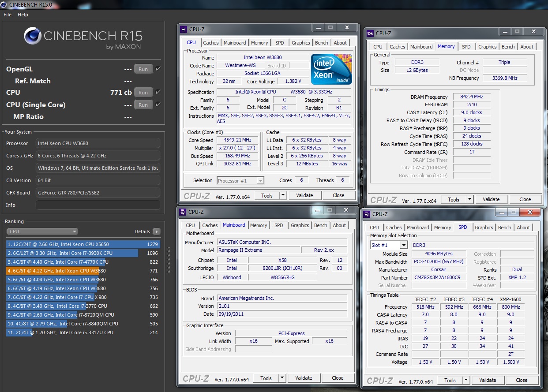Viewport: 548px width, 392px height.
Task: Click the motherboard model Rampage II Extreme
Action: 259,250
